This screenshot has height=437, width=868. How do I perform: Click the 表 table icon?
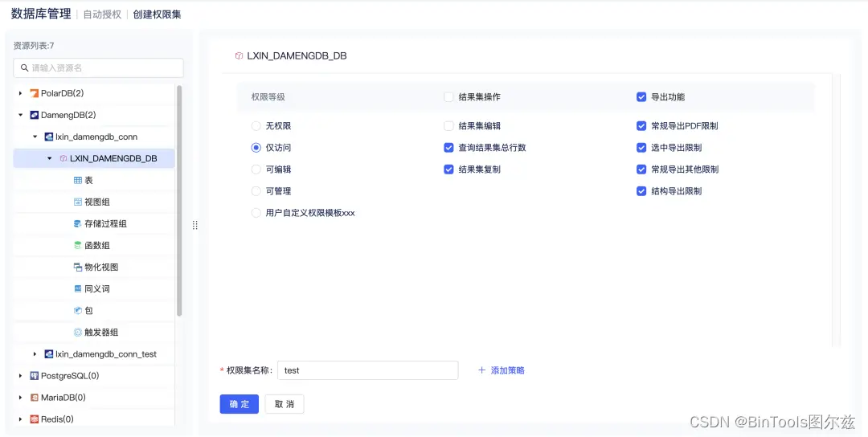78,180
